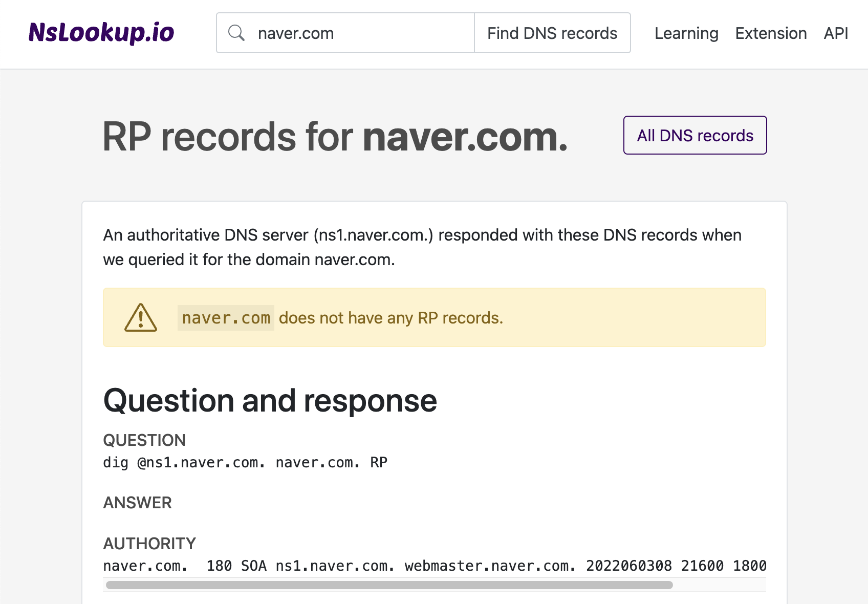Click the AUTHORITY section label
The height and width of the screenshot is (604, 868).
tap(149, 543)
